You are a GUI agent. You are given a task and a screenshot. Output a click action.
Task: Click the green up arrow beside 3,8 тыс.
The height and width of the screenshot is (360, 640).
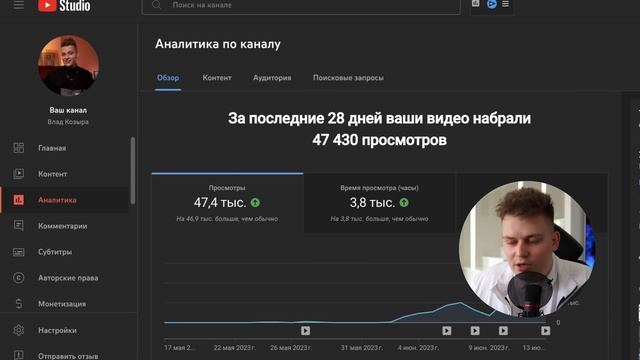[x=404, y=202]
